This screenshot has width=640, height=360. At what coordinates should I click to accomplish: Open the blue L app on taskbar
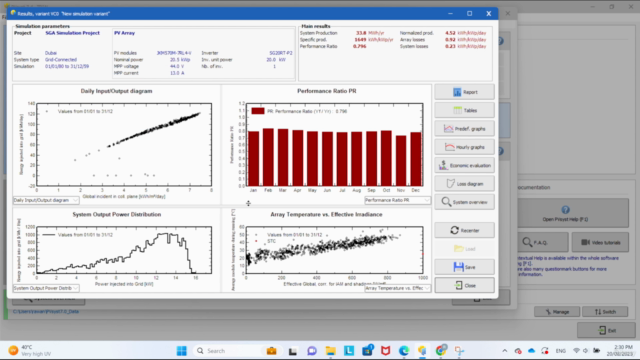pyautogui.click(x=349, y=351)
